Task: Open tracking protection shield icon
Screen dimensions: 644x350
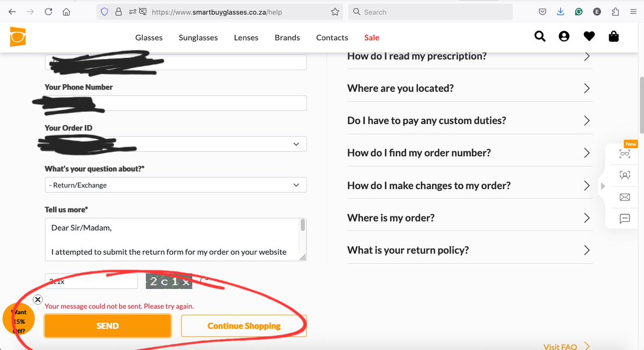Action: click(x=105, y=12)
